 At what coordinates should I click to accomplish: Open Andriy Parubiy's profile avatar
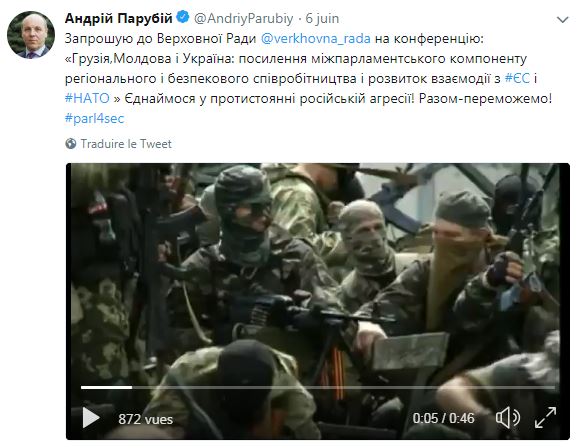(x=31, y=35)
